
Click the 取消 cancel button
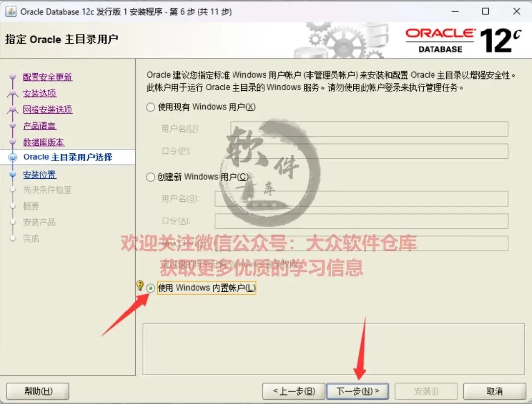495,392
